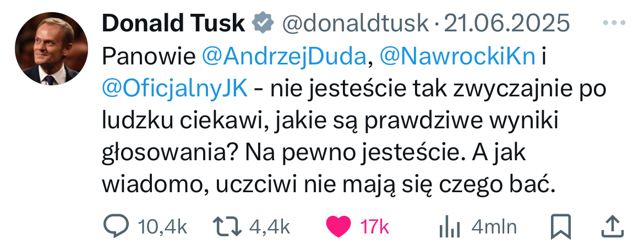Click the 21.06.2025 date timestamp
The height and width of the screenshot is (250, 644).
click(x=507, y=23)
